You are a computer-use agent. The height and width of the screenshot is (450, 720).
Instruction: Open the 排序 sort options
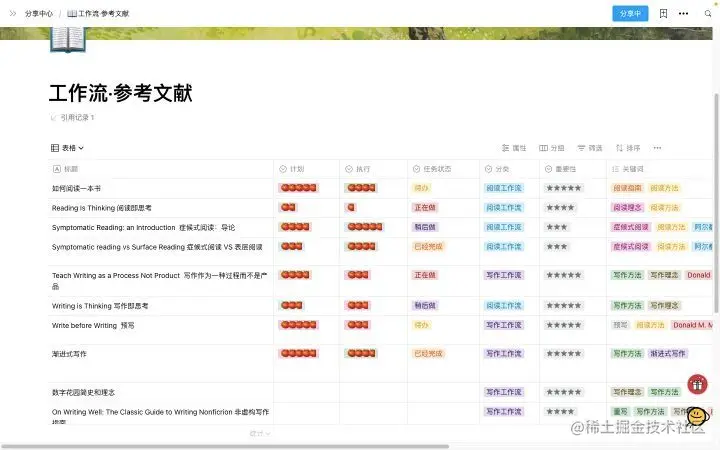628,148
